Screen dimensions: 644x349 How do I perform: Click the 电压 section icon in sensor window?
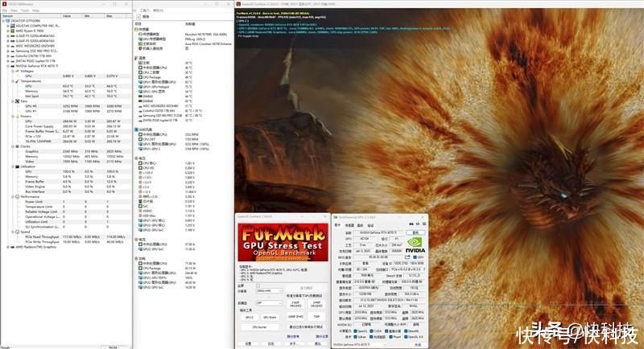pyautogui.click(x=136, y=158)
